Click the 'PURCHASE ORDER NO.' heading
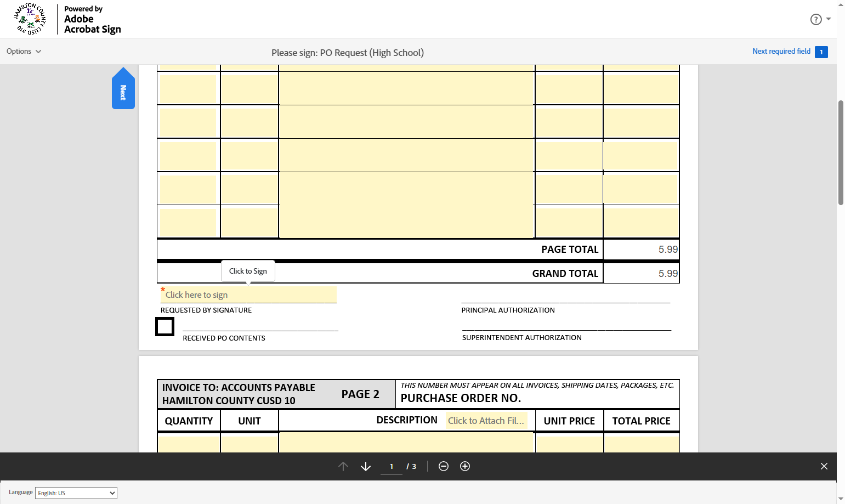The image size is (845, 504). pos(461,398)
